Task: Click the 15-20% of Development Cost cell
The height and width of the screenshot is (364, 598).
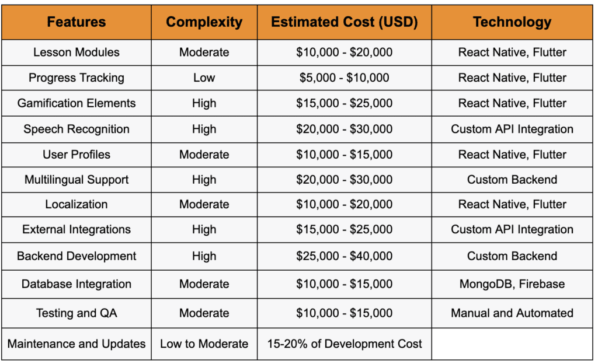Action: coord(345,344)
